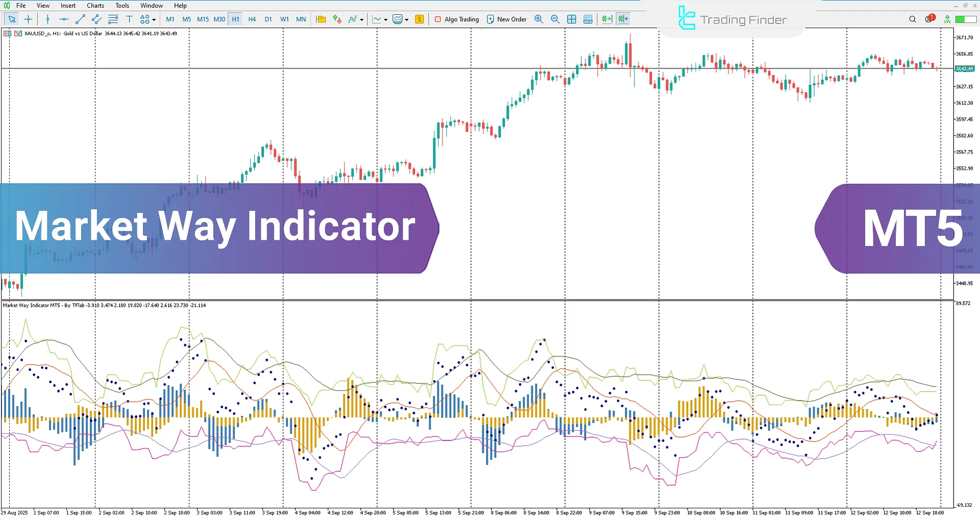Viewport: 980px width, 516px height.
Task: Open the tile windows grid icon
Action: 572,19
